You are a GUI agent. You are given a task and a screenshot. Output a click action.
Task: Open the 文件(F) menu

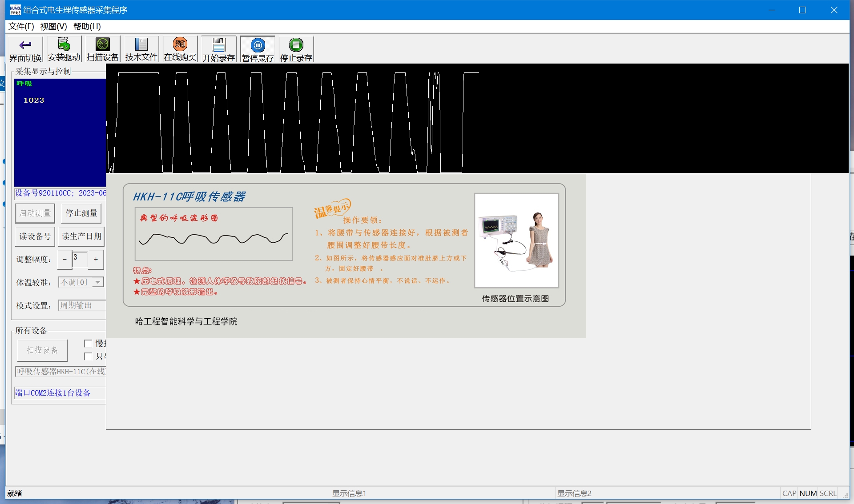pos(21,27)
